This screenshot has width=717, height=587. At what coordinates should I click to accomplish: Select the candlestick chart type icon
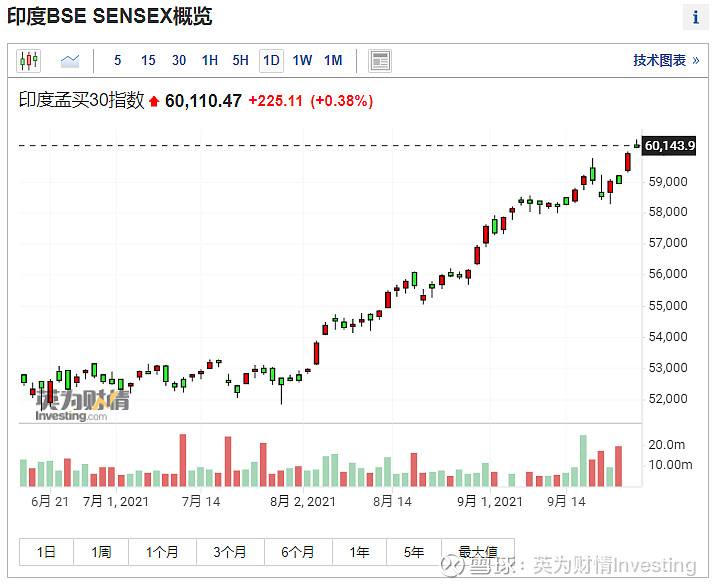tap(28, 61)
